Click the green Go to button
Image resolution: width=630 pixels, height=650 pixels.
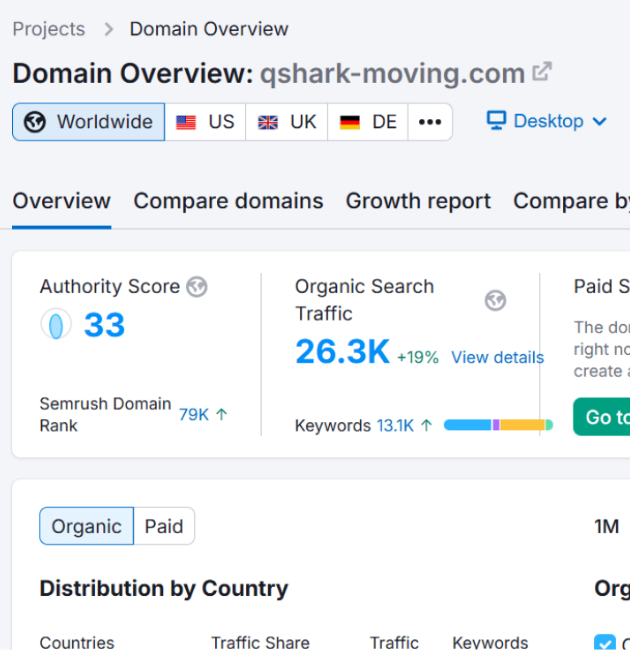point(601,417)
